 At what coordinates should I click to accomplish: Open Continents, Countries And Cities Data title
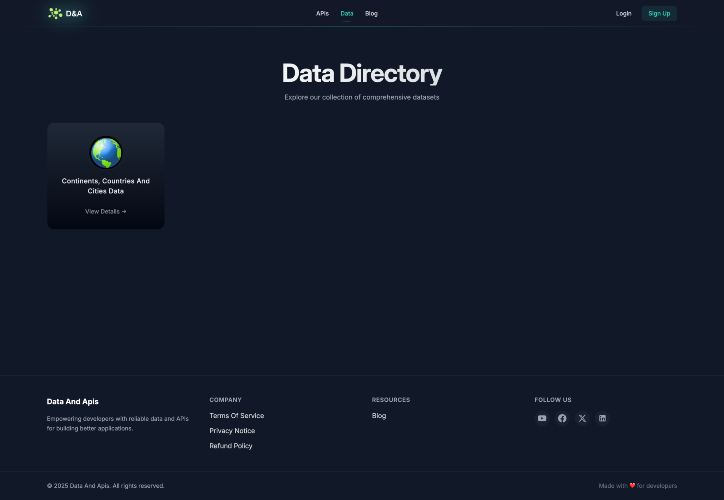tap(106, 186)
